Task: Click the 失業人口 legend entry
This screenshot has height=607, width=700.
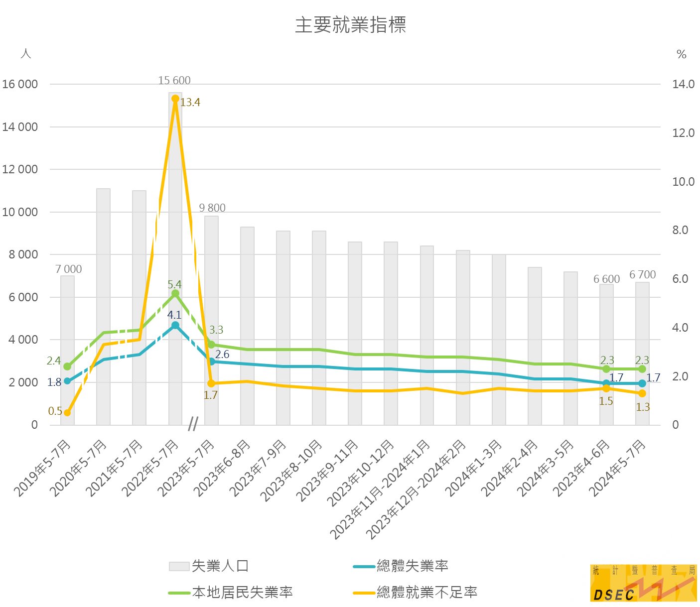Action: (209, 566)
